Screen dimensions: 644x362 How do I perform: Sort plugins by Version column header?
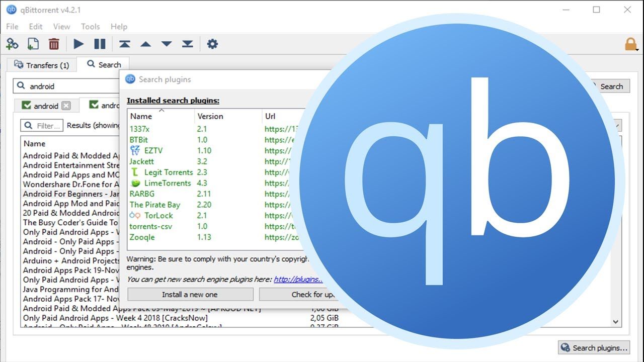[228, 116]
